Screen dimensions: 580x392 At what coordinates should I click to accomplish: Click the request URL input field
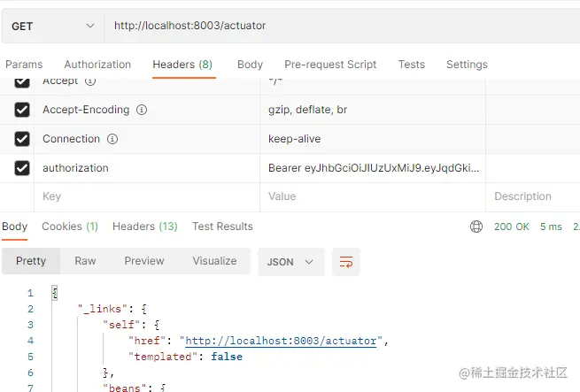click(342, 26)
